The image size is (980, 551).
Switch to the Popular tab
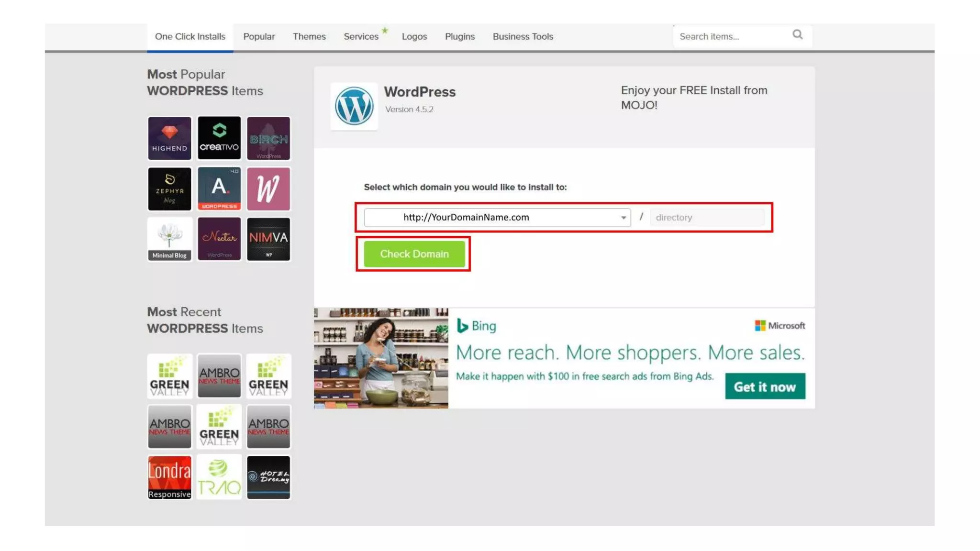click(x=259, y=37)
